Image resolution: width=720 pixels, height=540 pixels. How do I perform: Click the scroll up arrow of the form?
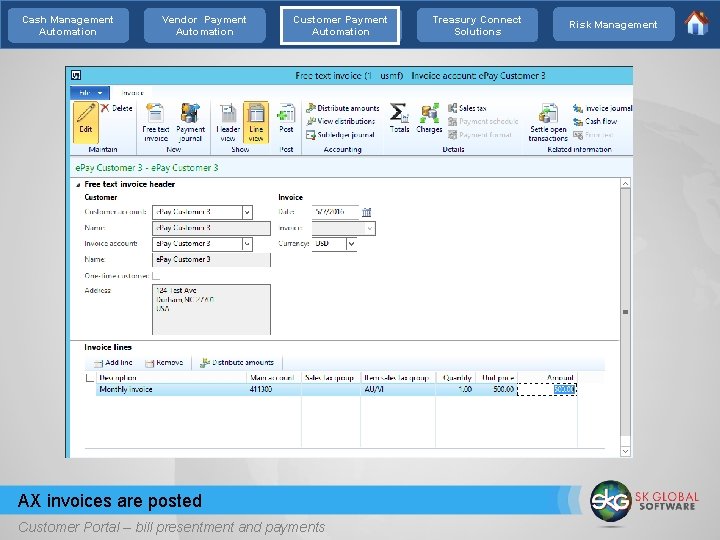[625, 184]
